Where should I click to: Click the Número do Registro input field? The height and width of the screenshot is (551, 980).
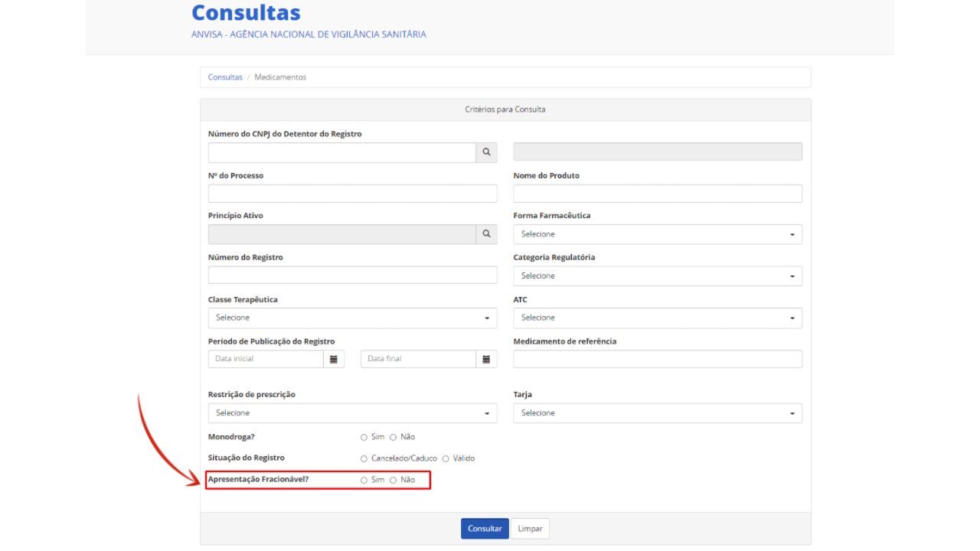coord(352,275)
